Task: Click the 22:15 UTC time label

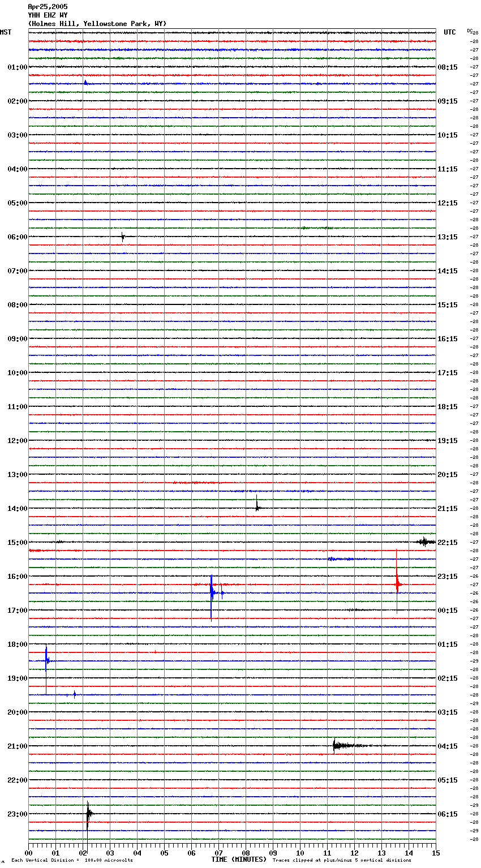Action: 448,543
